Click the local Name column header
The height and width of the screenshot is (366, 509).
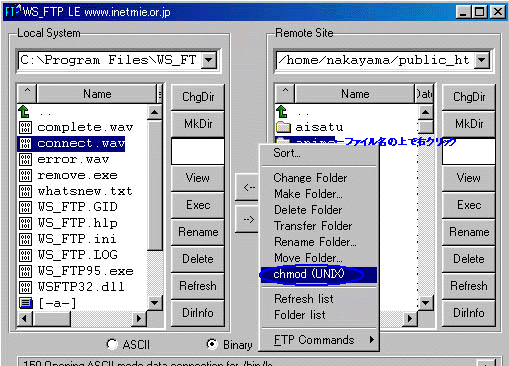[97, 94]
